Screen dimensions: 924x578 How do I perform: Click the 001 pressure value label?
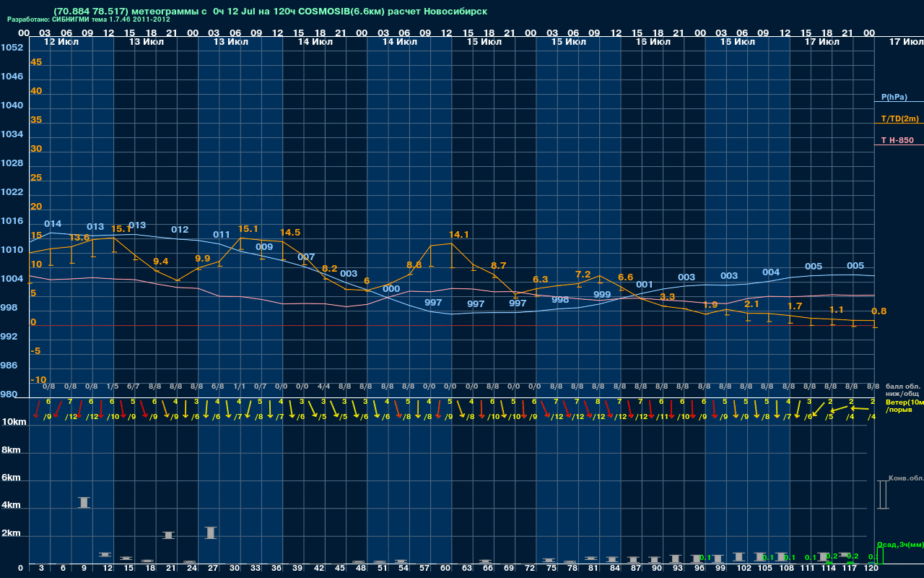point(645,285)
